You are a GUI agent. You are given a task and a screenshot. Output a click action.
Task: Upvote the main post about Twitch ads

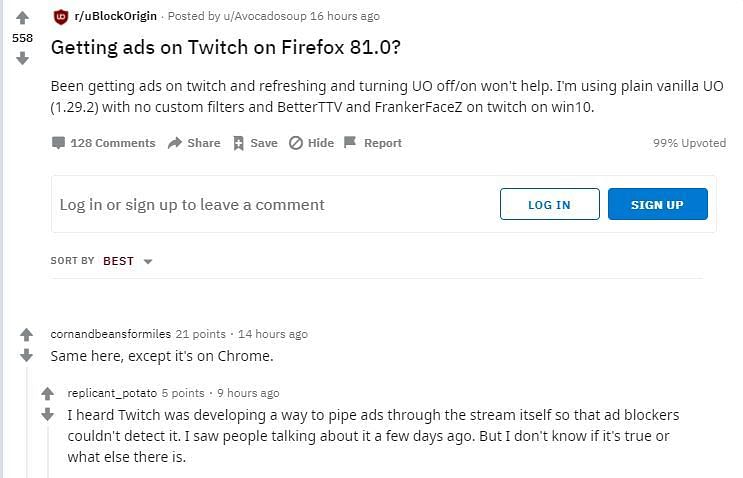[x=22, y=17]
